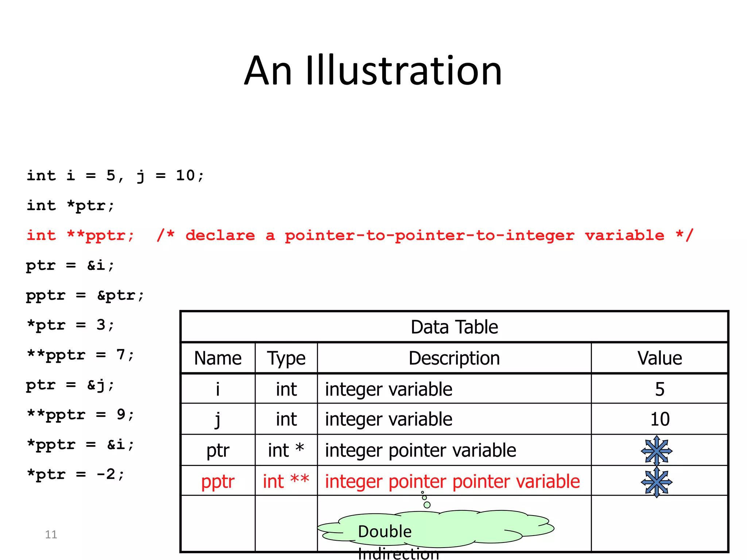Viewport: 747px width, 560px height.
Task: Click the name cell 'i'
Action: [x=218, y=389]
